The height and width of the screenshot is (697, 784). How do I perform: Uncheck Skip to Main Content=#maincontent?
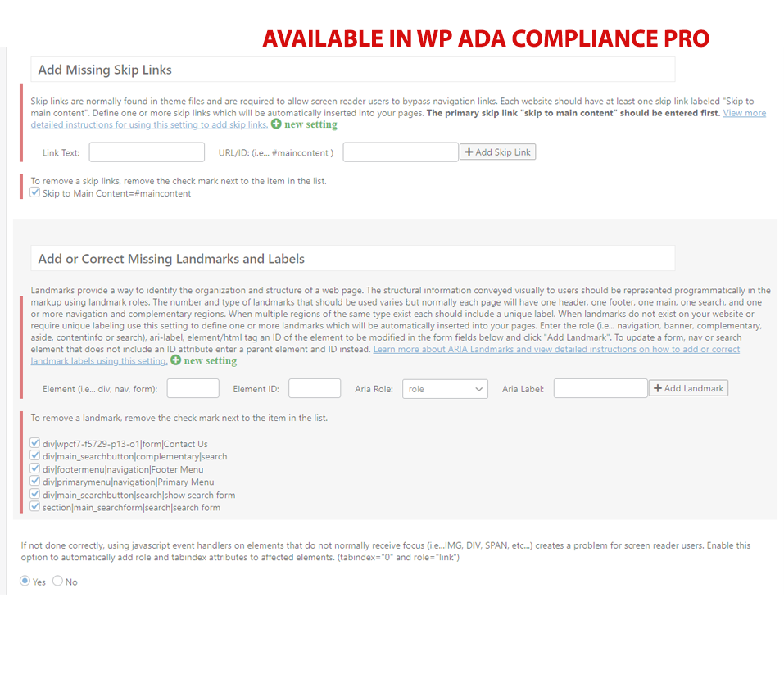[34, 192]
